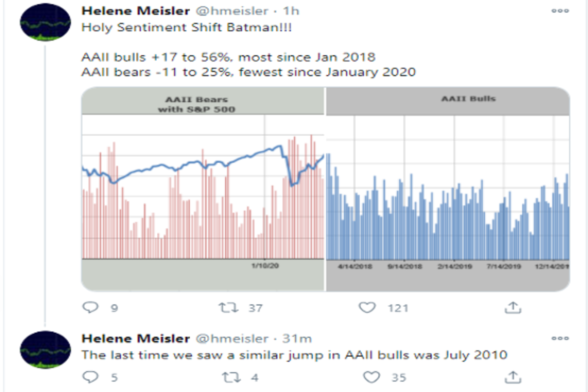
Task: Open more options on second tweet
Action: [560, 338]
